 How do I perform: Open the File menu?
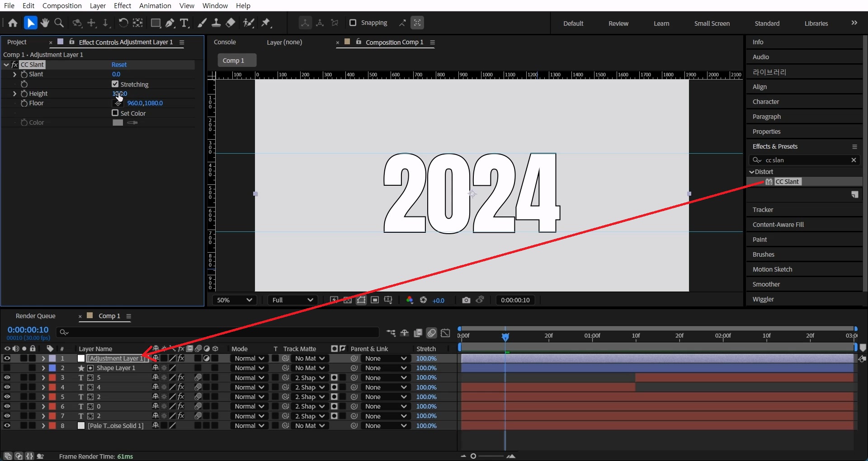pos(9,5)
